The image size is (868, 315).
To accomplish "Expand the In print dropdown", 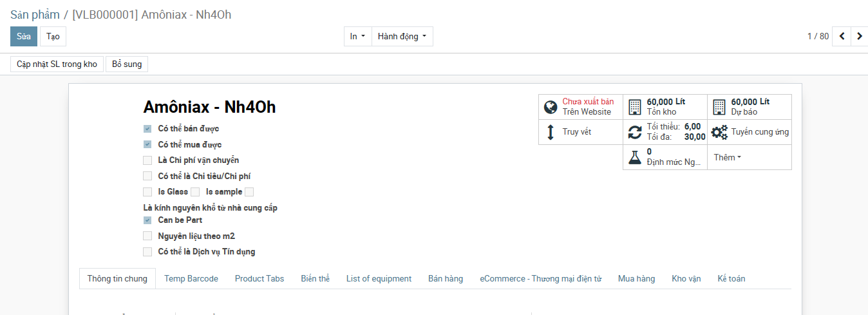I will [358, 36].
